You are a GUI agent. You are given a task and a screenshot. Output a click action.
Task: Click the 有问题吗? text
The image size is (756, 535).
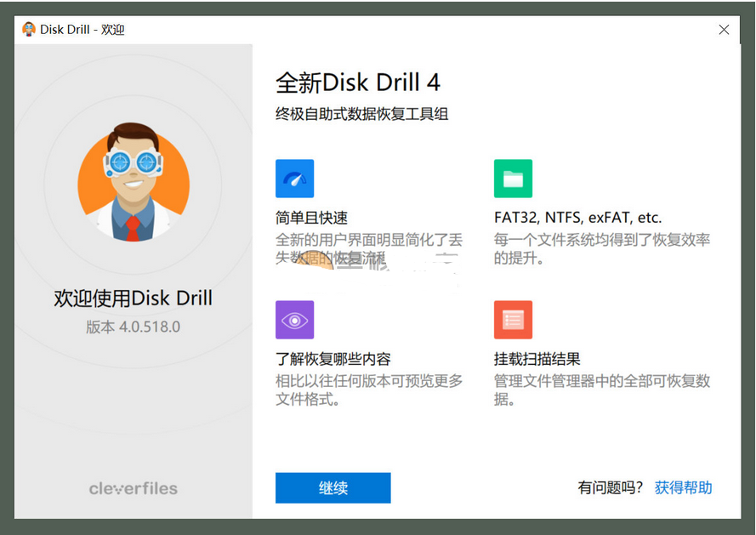tap(611, 487)
